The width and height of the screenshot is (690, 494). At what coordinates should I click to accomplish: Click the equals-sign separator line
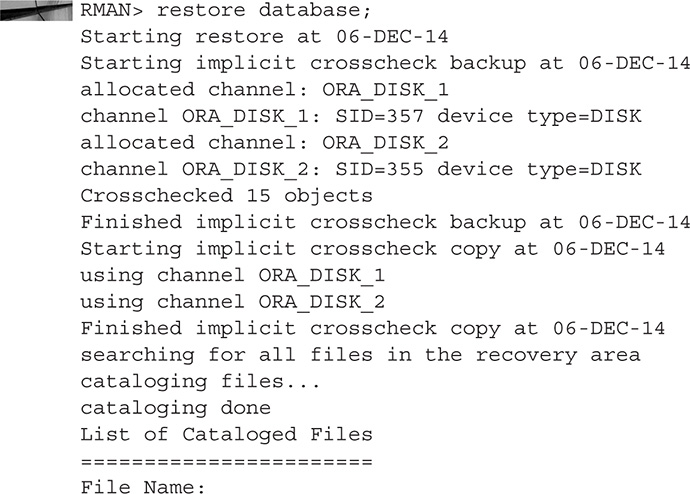click(226, 462)
